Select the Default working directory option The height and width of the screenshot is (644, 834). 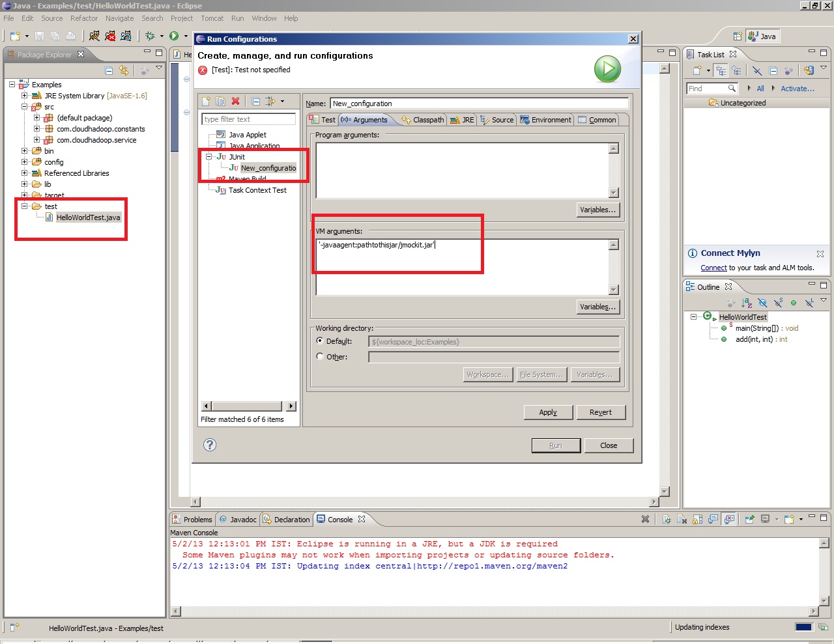pos(320,341)
